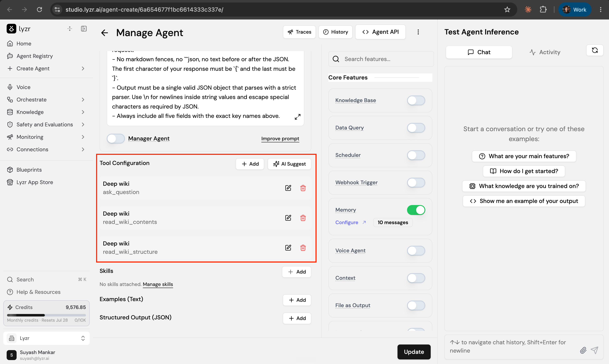Click the browser address bar URL
The height and width of the screenshot is (364, 609).
click(x=144, y=10)
